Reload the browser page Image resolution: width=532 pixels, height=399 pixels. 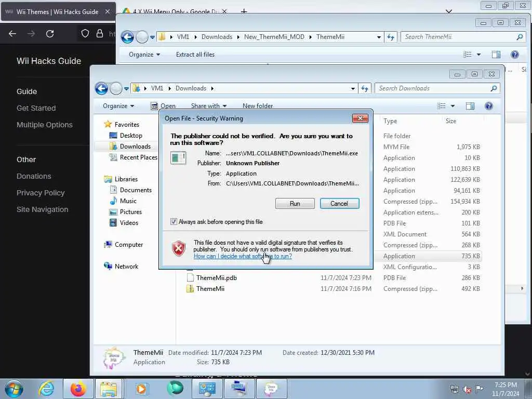pos(50,34)
